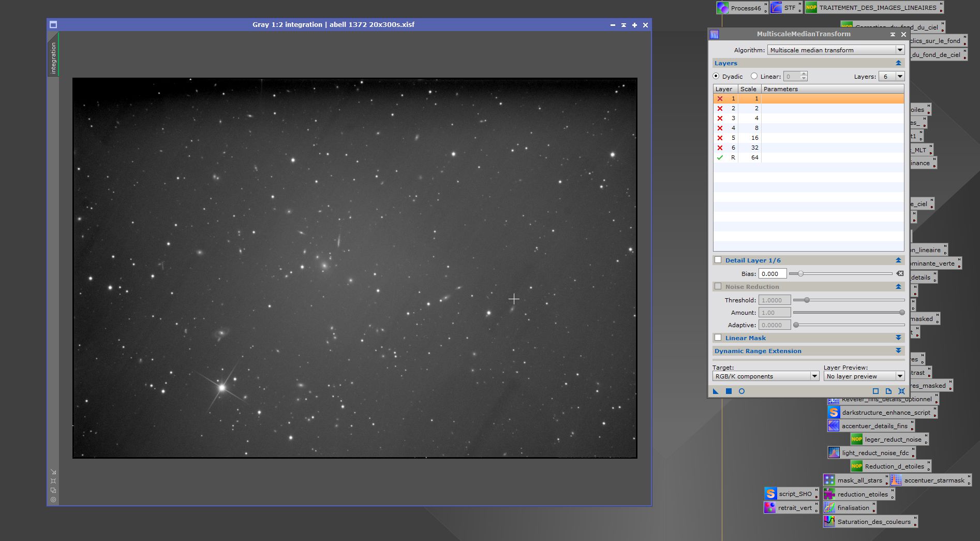Click the Amount slider handle
980x541 pixels.
[902, 313]
